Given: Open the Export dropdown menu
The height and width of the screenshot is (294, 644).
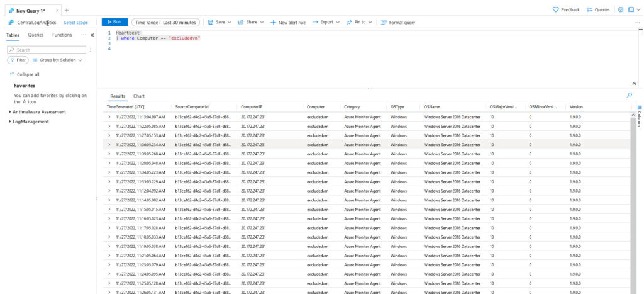Looking at the screenshot, I should (x=326, y=22).
